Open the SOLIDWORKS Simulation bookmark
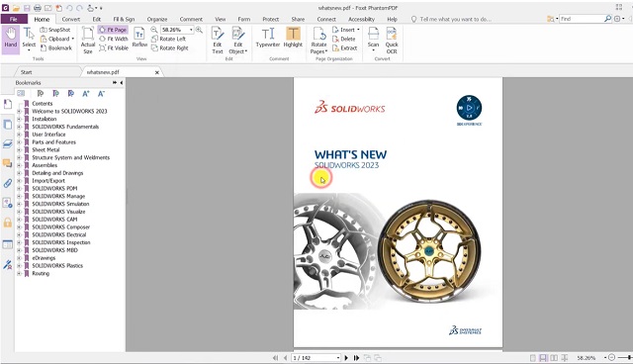 point(60,204)
